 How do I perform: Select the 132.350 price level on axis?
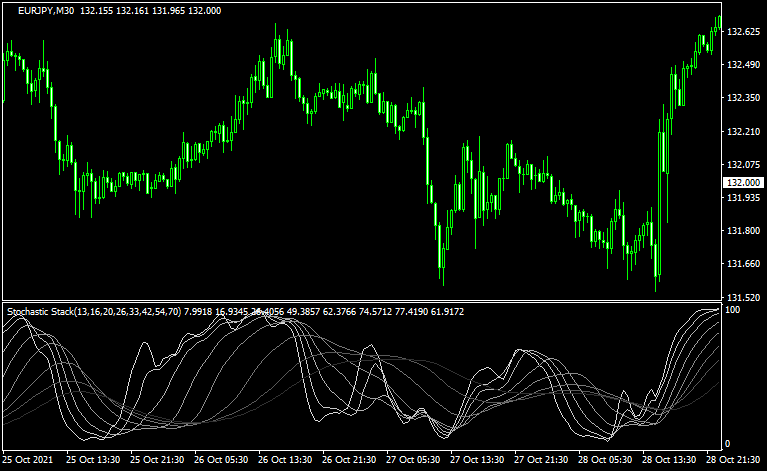coord(741,98)
